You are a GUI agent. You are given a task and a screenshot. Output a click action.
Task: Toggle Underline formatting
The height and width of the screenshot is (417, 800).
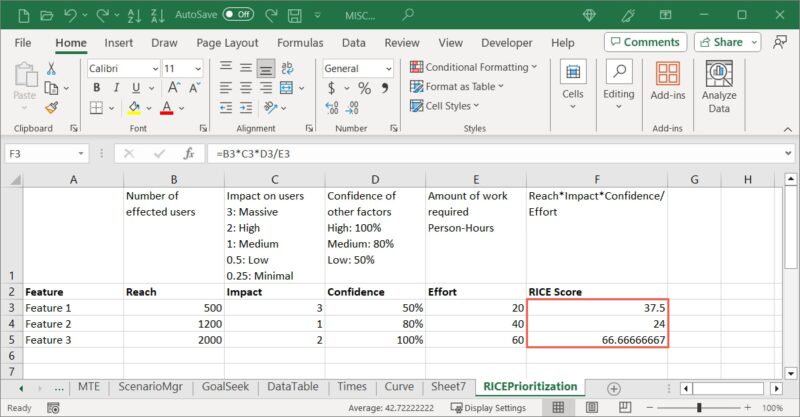(136, 88)
